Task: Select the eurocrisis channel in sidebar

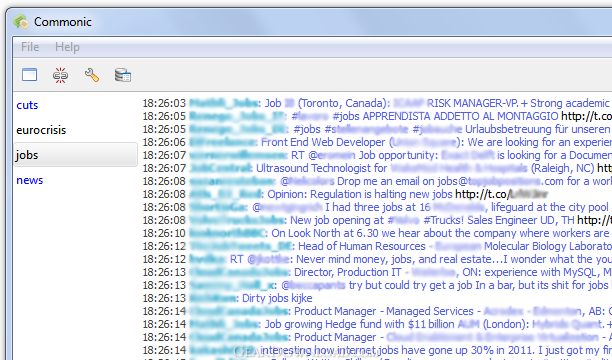Action: pos(41,130)
